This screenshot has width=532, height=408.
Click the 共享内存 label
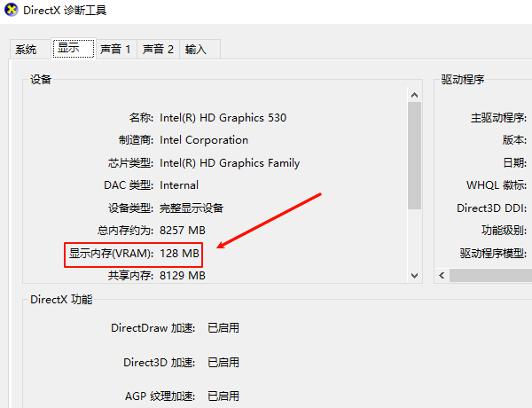pyautogui.click(x=130, y=276)
